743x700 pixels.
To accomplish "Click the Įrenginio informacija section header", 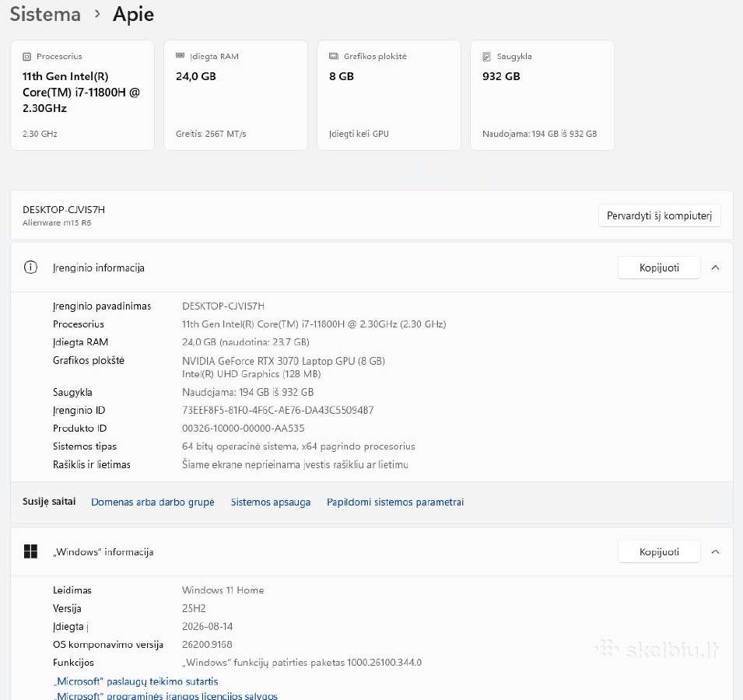I will (372, 268).
